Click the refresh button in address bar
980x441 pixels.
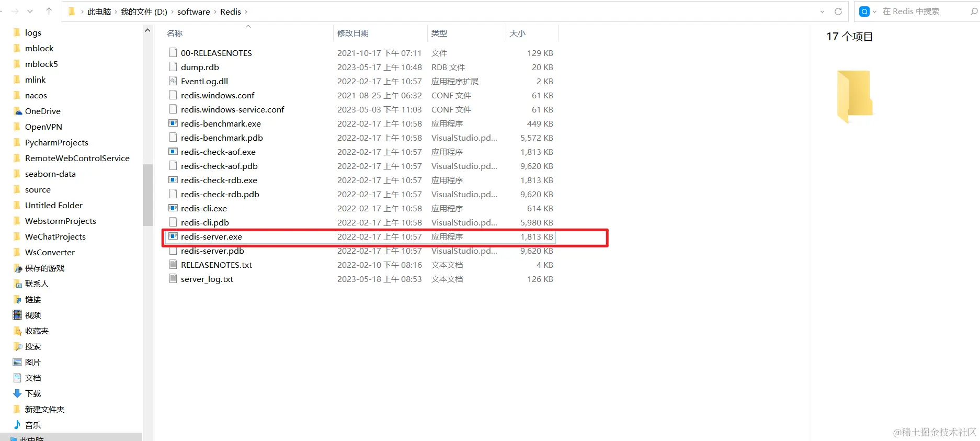[x=838, y=12]
